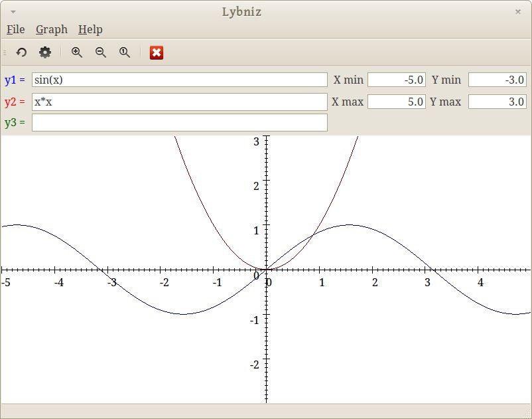Zoom in using the magnifier plus icon
The width and height of the screenshot is (532, 419).
coord(77,52)
